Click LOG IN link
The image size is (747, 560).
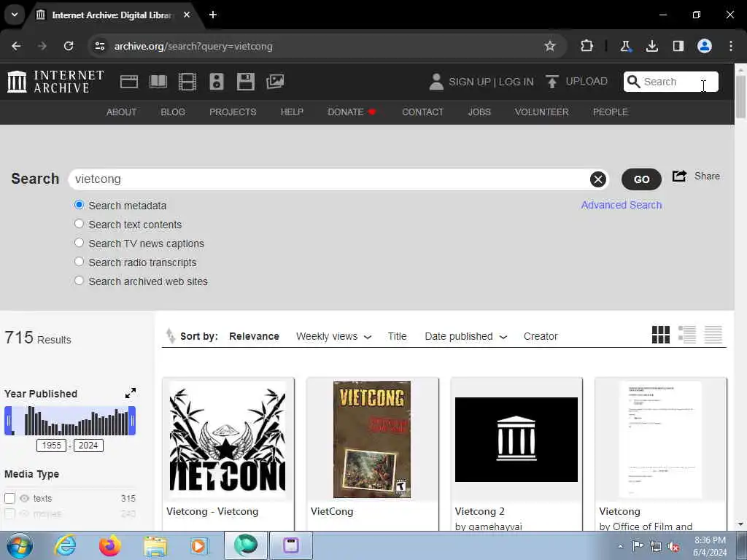pos(516,82)
